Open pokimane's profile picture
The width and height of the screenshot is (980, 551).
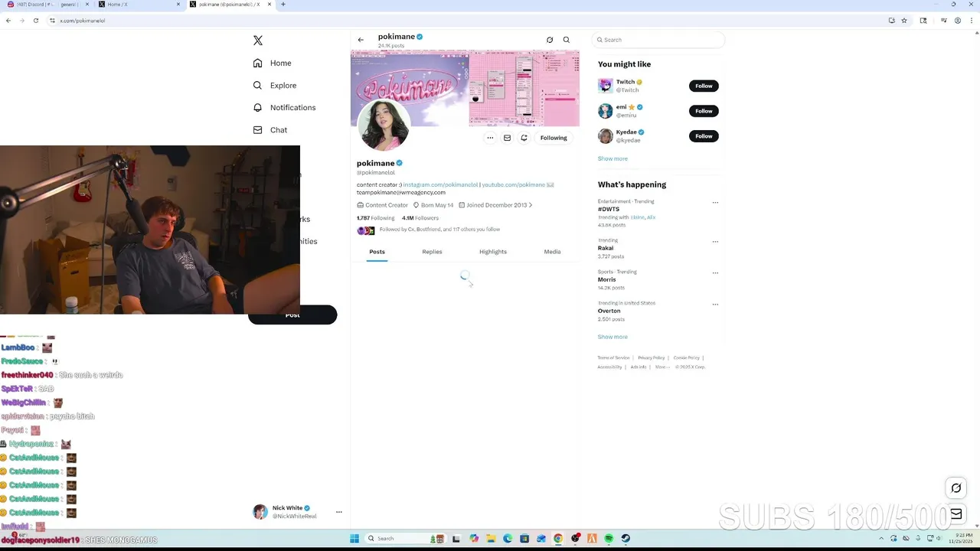pos(384,125)
